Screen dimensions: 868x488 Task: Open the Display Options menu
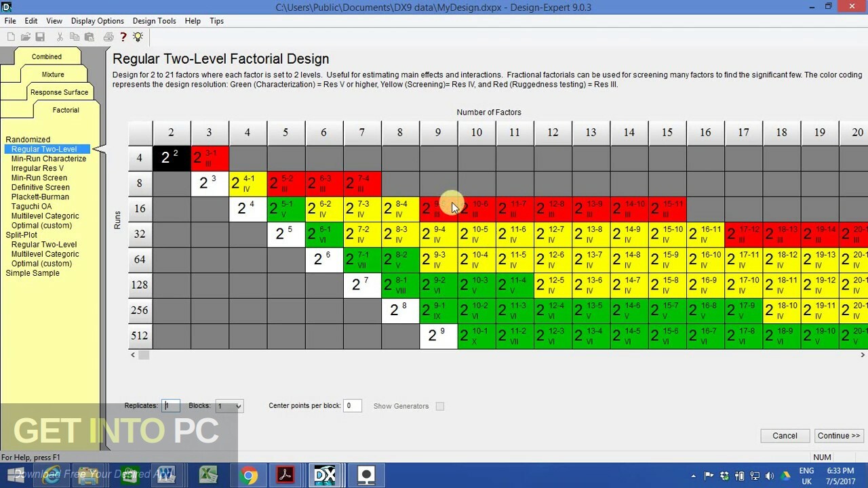click(x=98, y=21)
